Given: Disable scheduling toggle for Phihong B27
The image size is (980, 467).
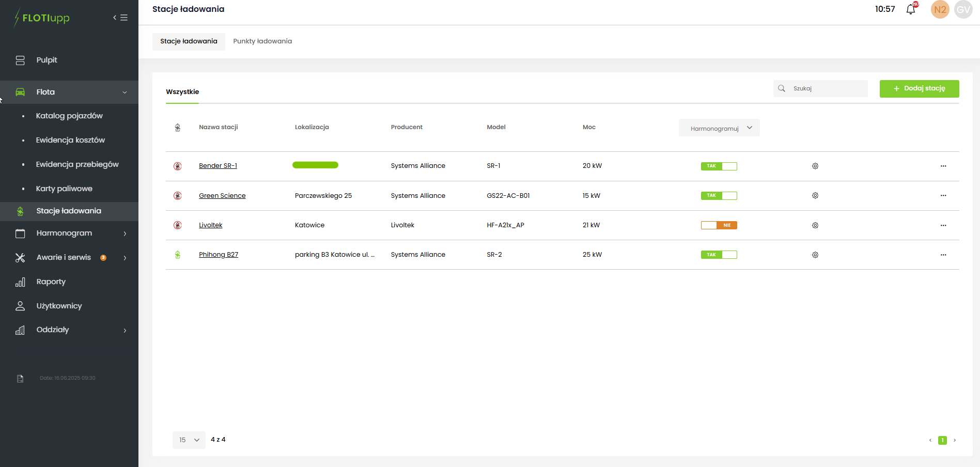Looking at the screenshot, I should coord(719,255).
